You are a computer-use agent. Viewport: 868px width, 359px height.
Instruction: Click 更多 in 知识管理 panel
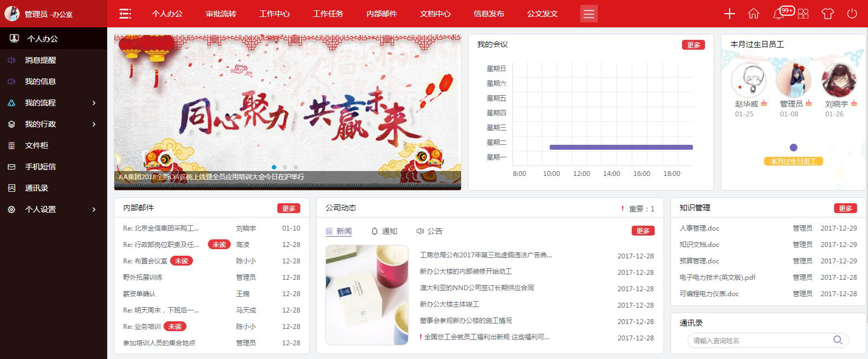point(846,208)
